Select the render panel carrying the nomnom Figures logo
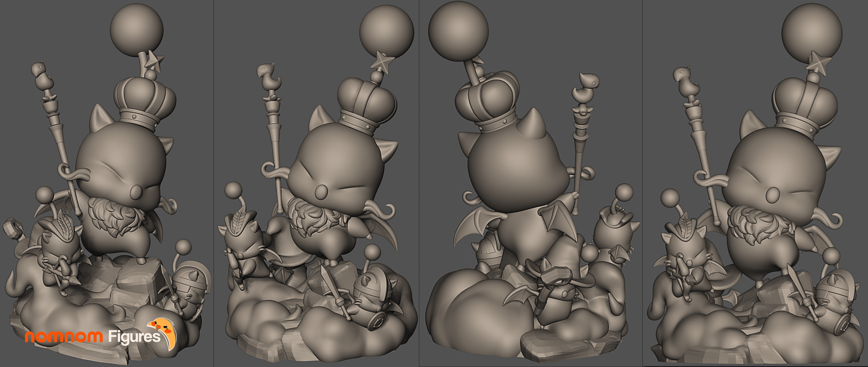Image resolution: width=868 pixels, height=367 pixels. pos(107,184)
